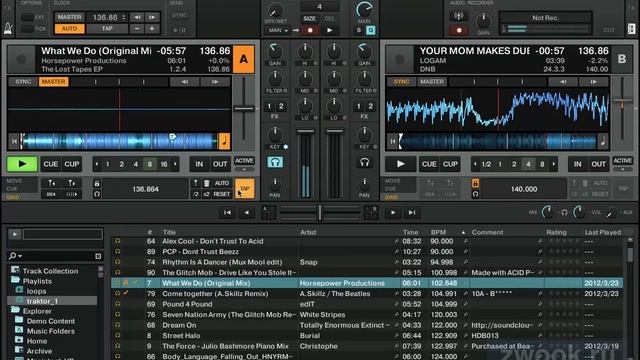Sort by the BPM column sort arrow
The height and width of the screenshot is (360, 640).
click(x=463, y=232)
